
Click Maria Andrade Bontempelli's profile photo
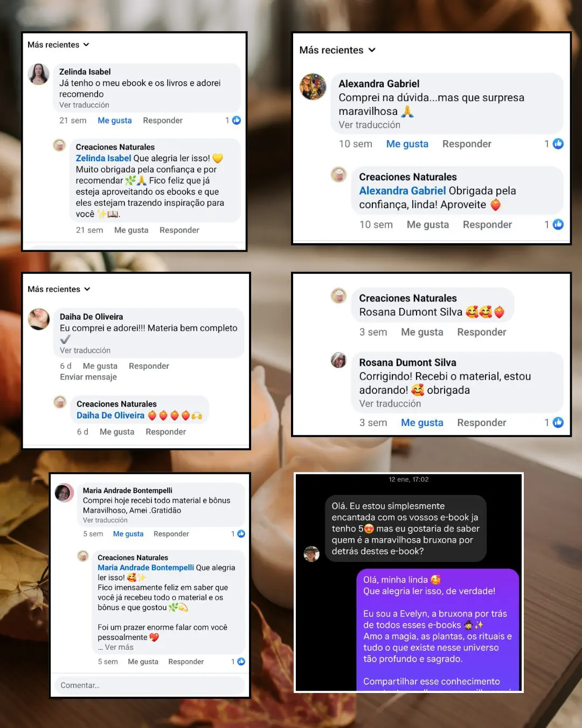pos(64,493)
